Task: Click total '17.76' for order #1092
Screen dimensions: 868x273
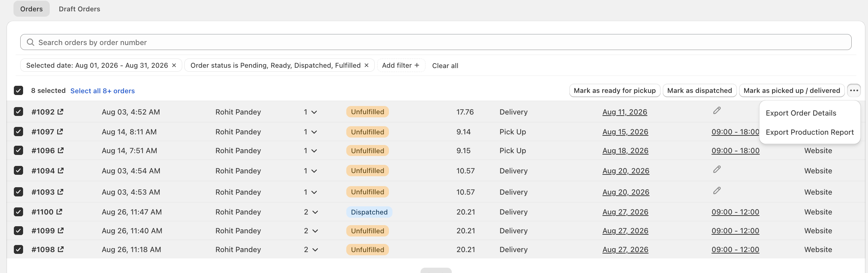Action: [465, 112]
